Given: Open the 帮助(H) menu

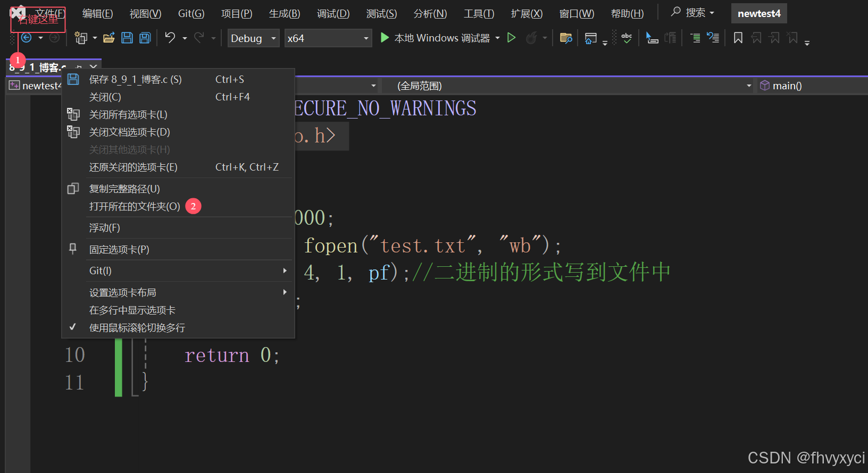Looking at the screenshot, I should pos(627,13).
